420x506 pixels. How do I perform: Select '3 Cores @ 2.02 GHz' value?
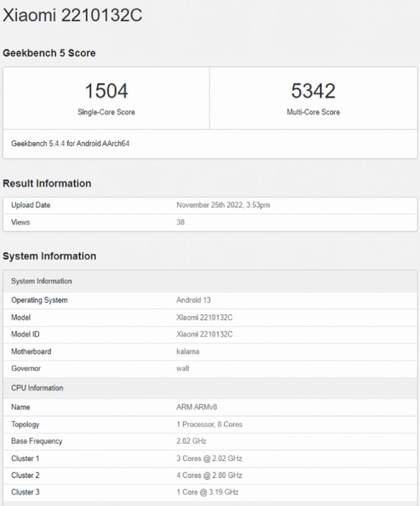pos(209,458)
